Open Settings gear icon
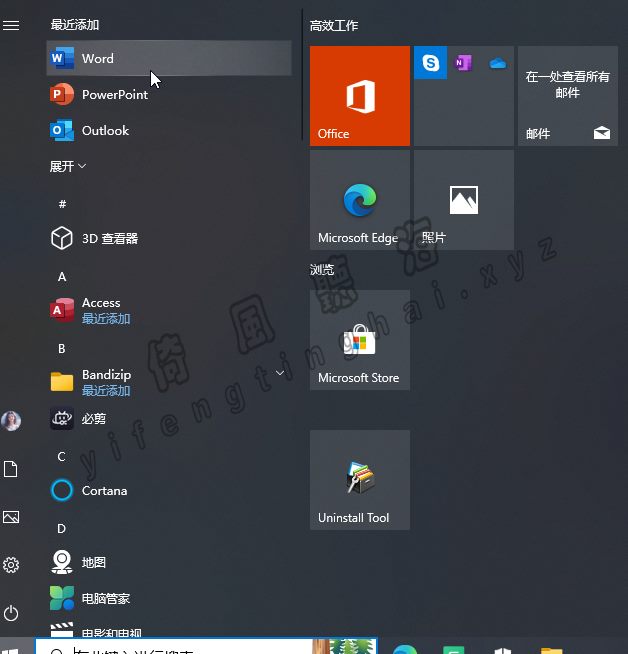The image size is (628, 654). (11, 565)
